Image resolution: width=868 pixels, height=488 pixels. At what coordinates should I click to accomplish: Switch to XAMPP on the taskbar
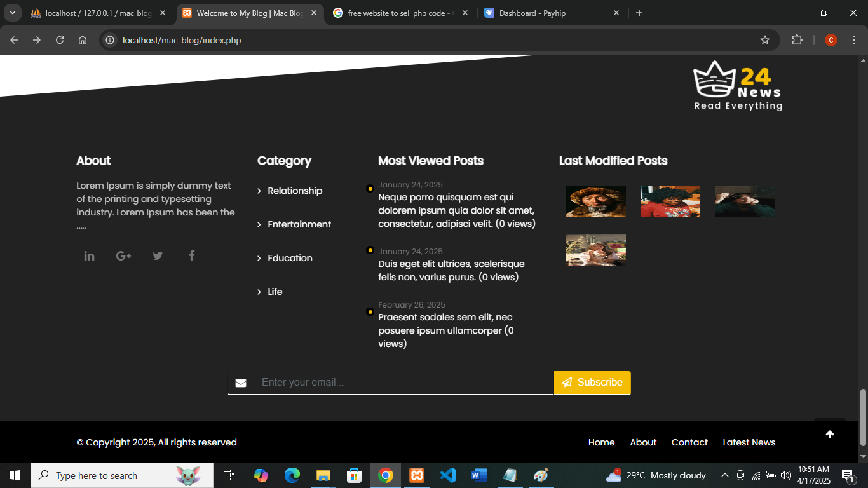click(x=417, y=475)
